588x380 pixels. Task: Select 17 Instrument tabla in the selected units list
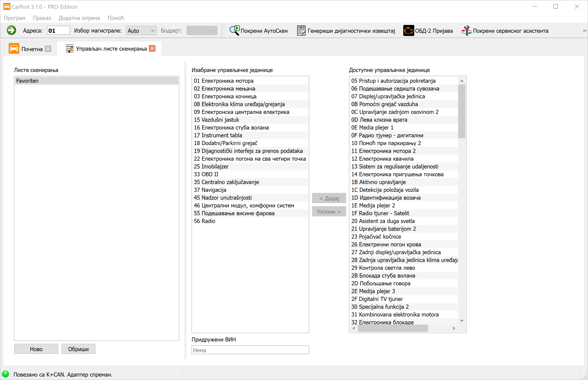coord(218,135)
